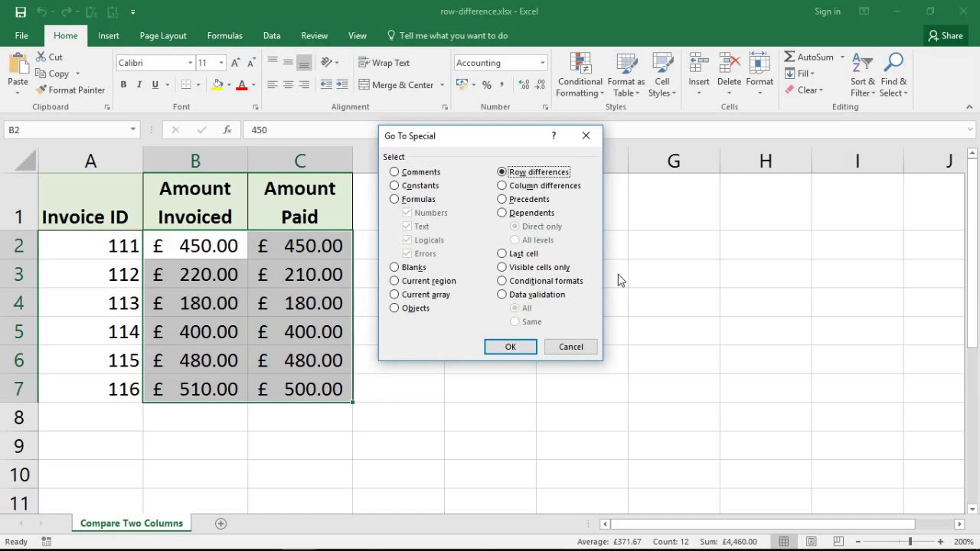
Task: Open the Name Box dropdown arrow
Action: coord(132,130)
